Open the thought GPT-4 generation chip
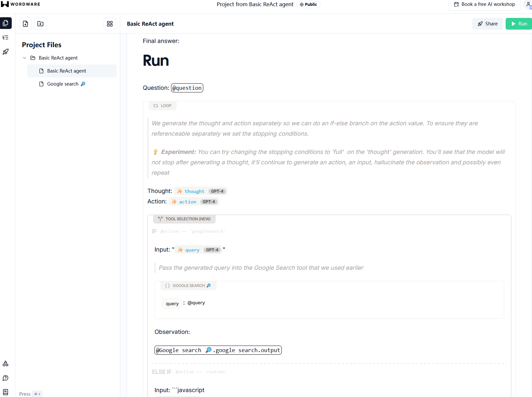 (x=201, y=191)
